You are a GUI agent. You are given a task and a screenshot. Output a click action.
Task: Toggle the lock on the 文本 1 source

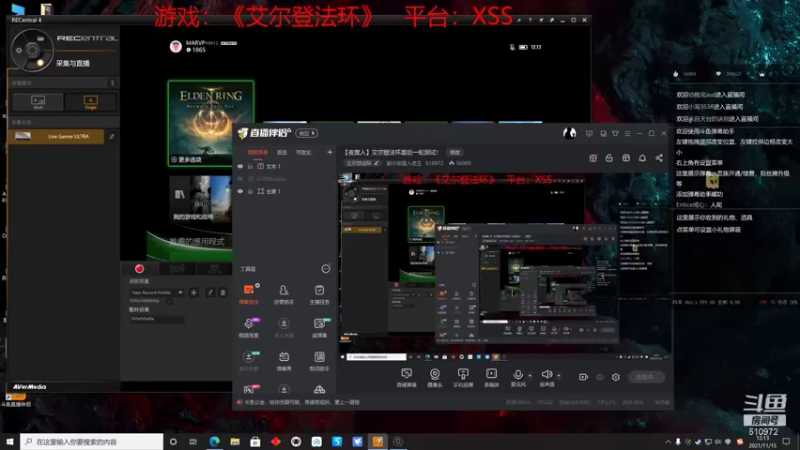pyautogui.click(x=250, y=166)
